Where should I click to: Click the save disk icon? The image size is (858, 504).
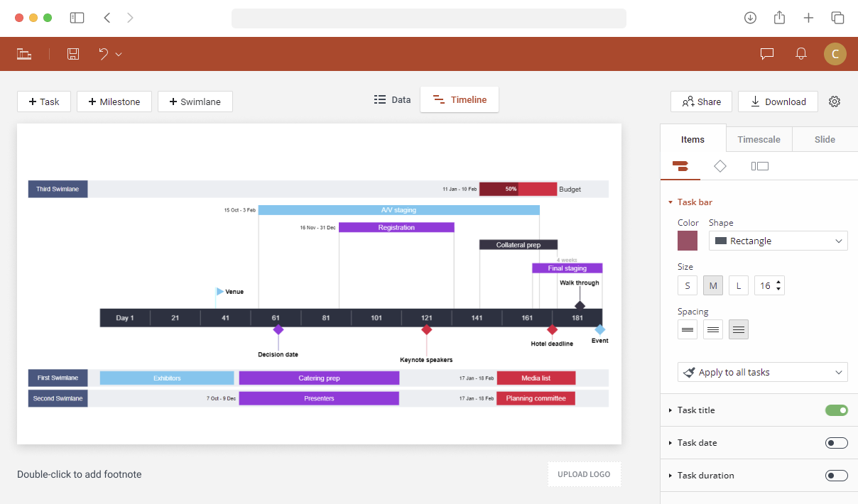73,54
